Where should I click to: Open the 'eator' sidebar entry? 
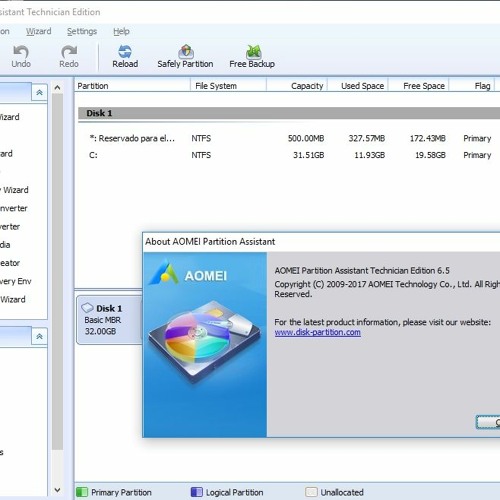pos(10,263)
